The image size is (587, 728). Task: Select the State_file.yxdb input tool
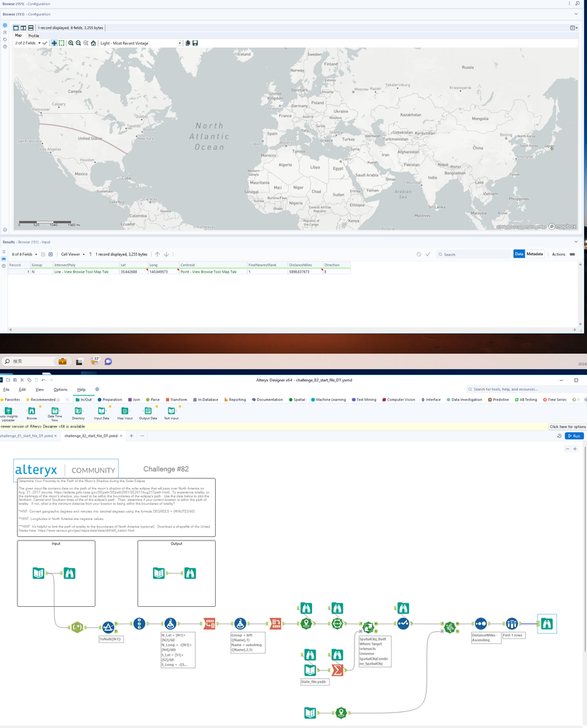click(311, 670)
